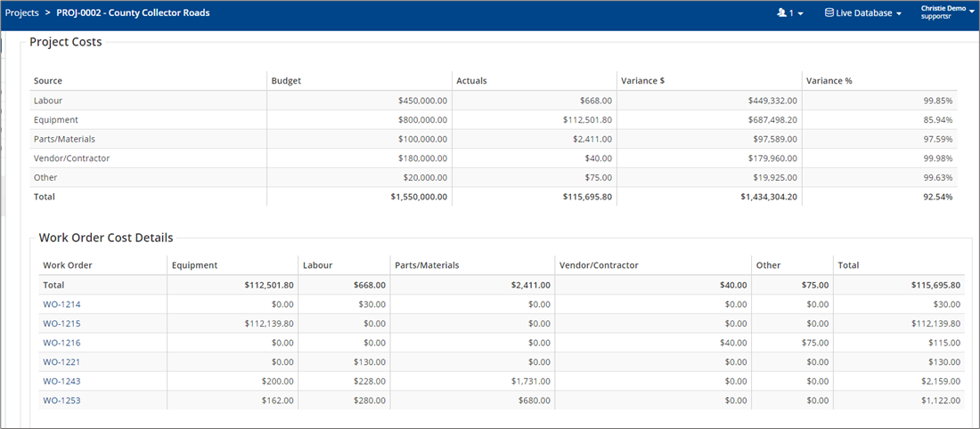This screenshot has width=980, height=429.
Task: Click the Other budget value $20,000.00
Action: 425,177
